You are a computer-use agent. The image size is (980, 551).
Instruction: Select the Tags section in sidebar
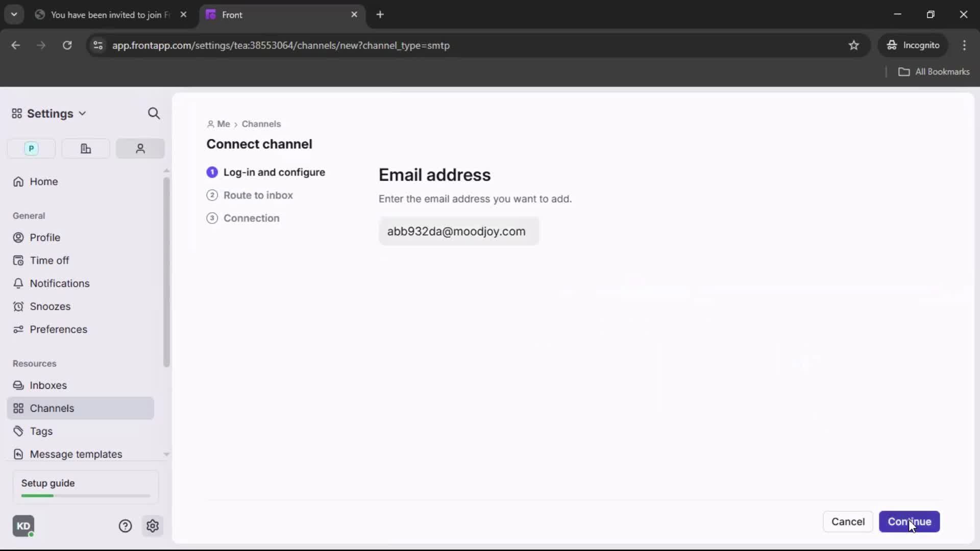pyautogui.click(x=40, y=431)
